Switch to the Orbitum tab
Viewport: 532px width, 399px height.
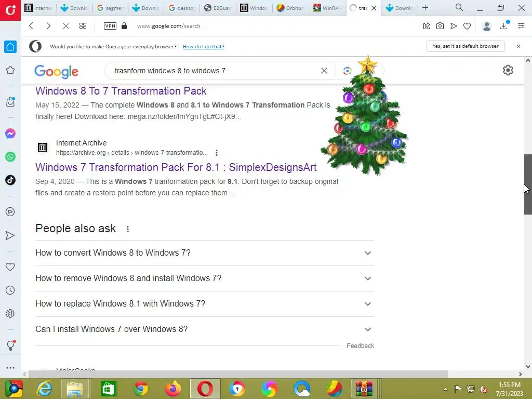[290, 8]
